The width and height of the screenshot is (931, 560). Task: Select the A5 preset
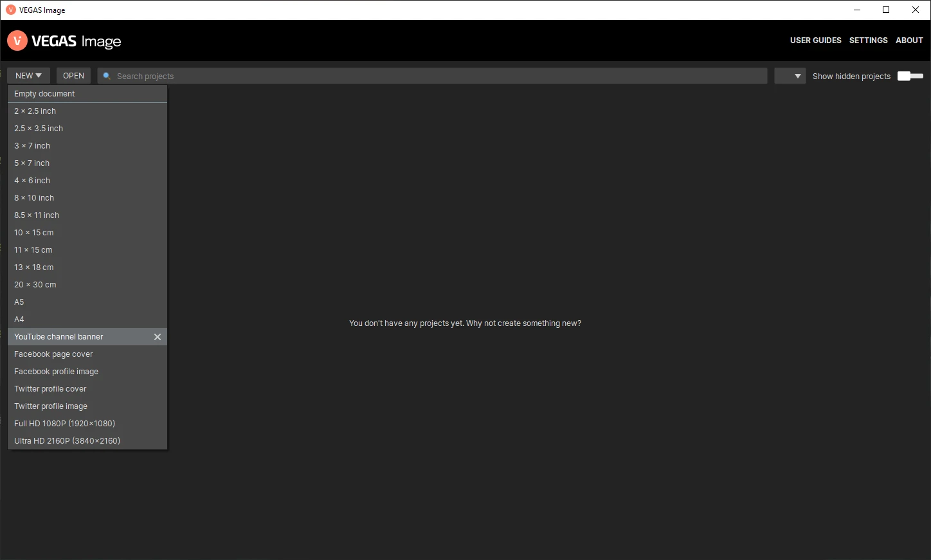point(87,302)
